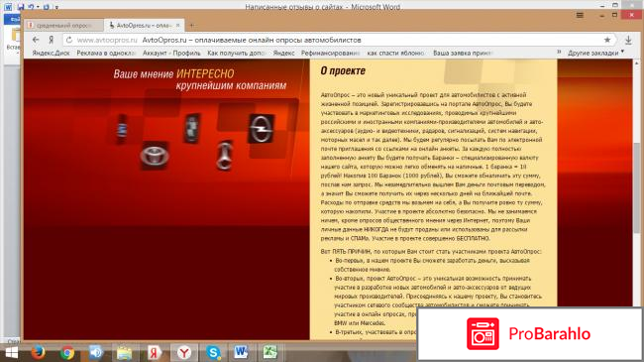Switch to Yandex Browser on the taskbar
Screen dimensions: 644x362
tap(184, 352)
